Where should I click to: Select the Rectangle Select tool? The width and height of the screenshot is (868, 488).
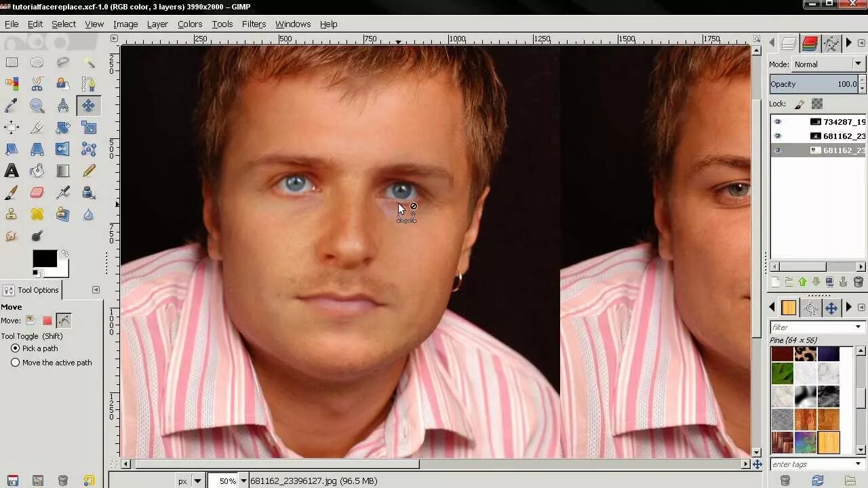[x=12, y=62]
